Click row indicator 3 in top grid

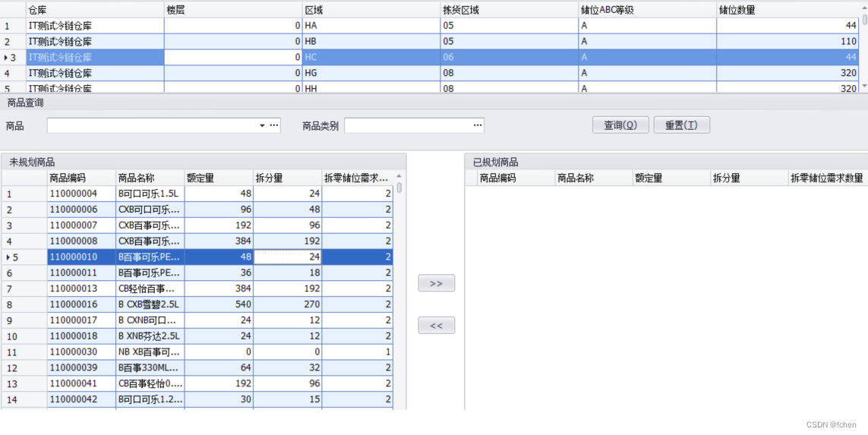13,57
